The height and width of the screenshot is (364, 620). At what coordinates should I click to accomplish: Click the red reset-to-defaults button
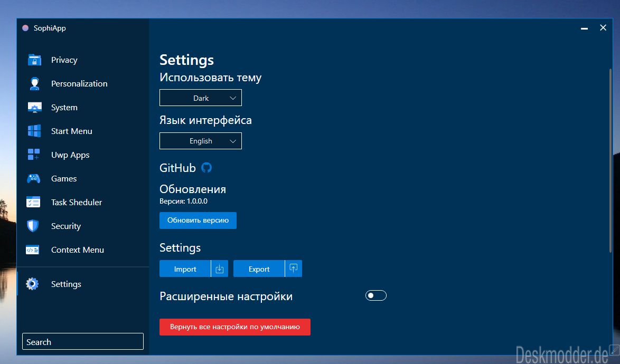[235, 327]
